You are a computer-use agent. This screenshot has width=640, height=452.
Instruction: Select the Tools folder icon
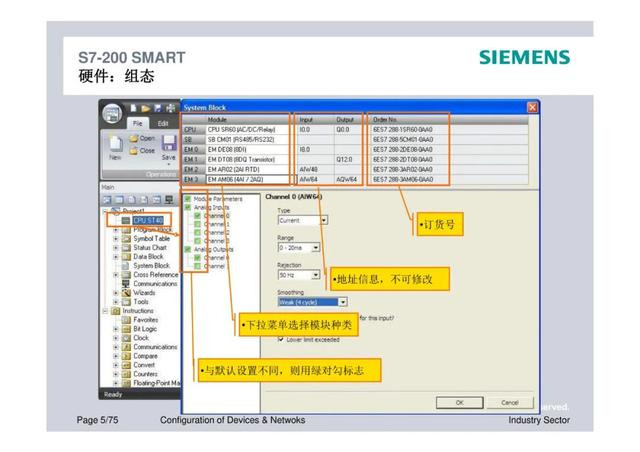127,302
